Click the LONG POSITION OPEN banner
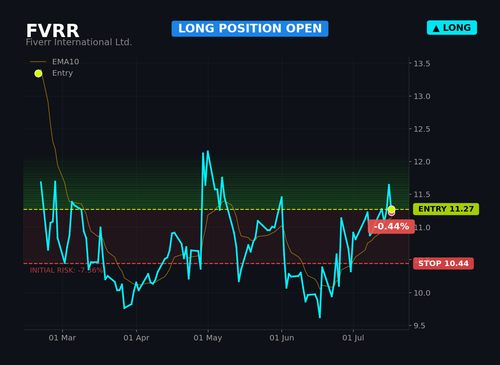Screen dimensions: 500x365 coord(250,29)
